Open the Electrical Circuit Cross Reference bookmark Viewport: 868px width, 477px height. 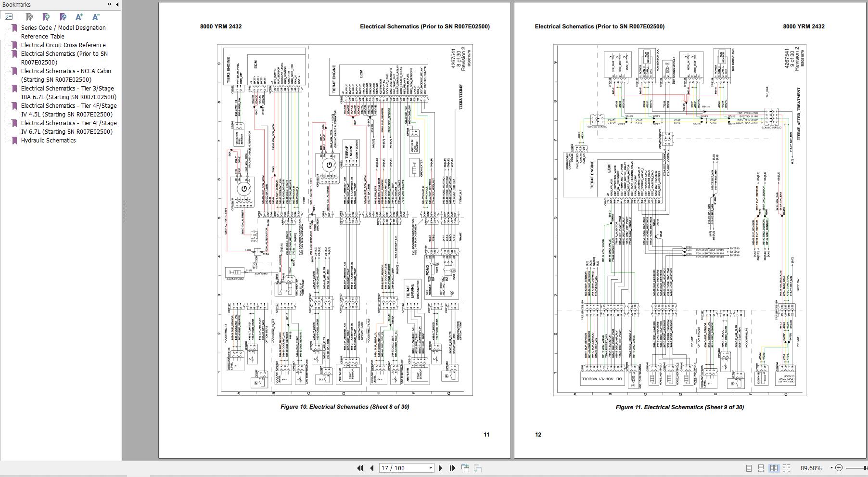click(63, 45)
